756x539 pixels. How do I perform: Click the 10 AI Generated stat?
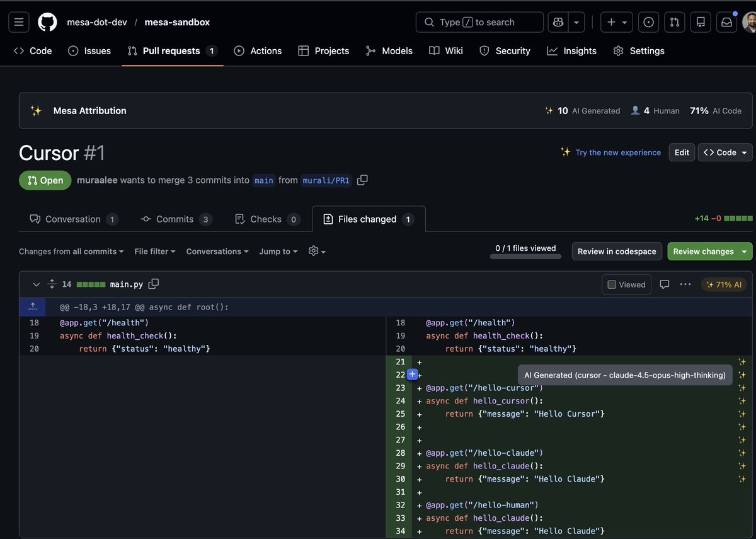(582, 111)
